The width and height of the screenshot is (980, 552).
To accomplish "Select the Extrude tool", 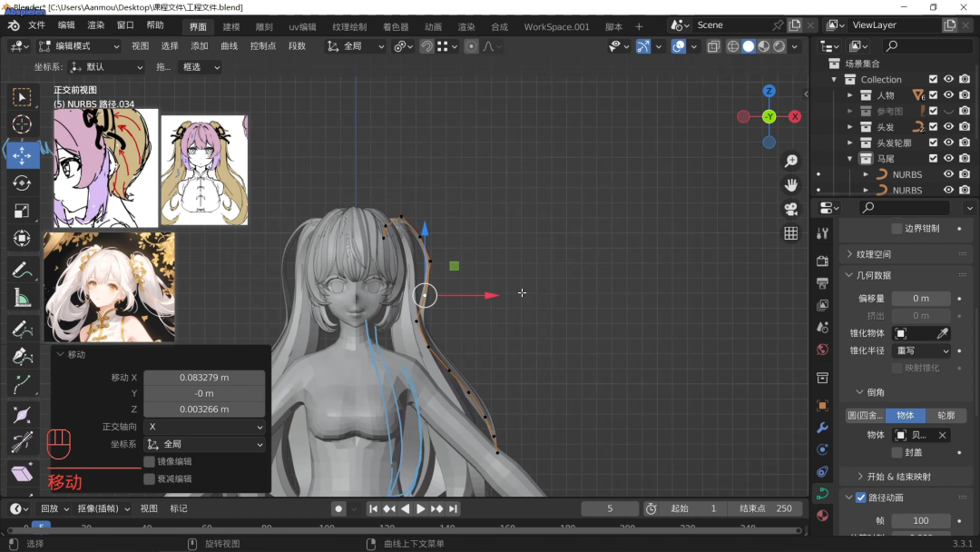I will pyautogui.click(x=22, y=384).
